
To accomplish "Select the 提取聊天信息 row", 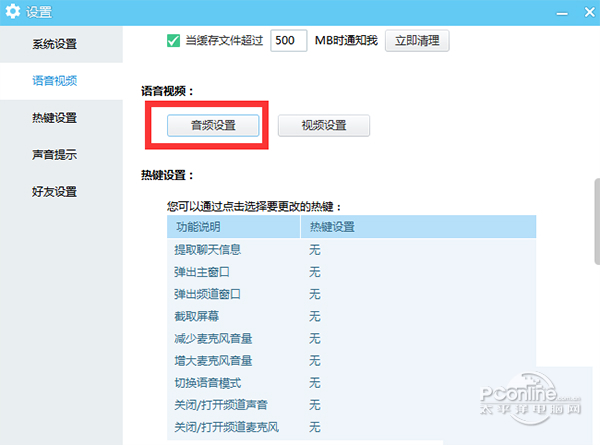I will pos(351,250).
